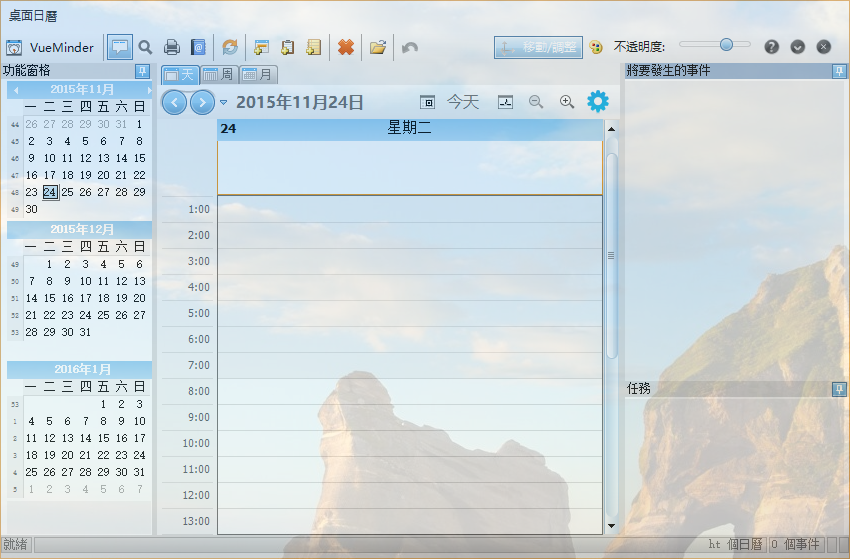
Task: Zoom in the calendar time scale
Action: click(x=567, y=102)
